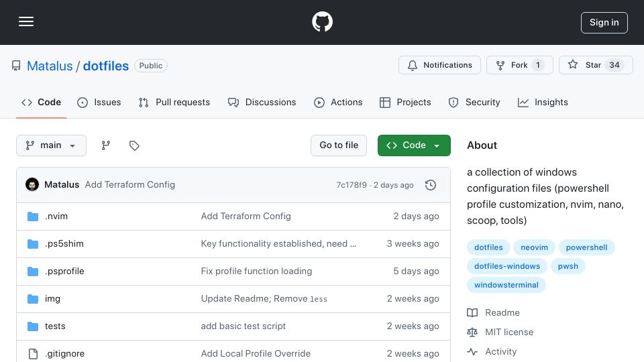This screenshot has width=644, height=362.
Task: Open commit Key functionality established
Action: pos(278,244)
